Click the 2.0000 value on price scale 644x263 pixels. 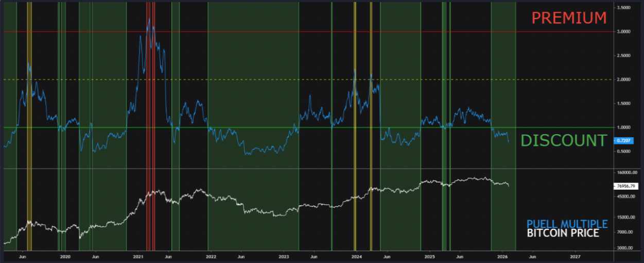point(624,79)
